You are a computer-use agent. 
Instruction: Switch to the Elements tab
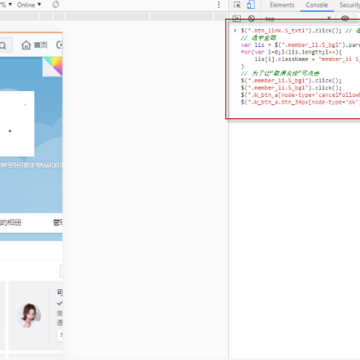point(282,5)
